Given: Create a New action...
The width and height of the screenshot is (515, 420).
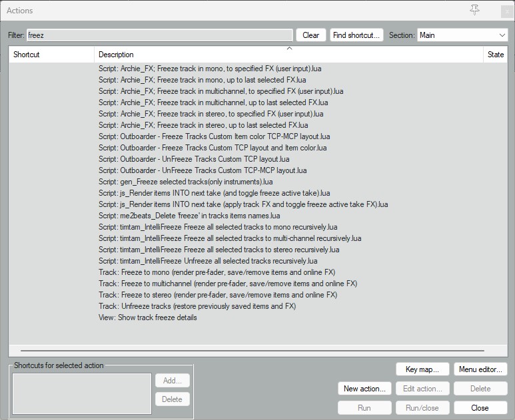Looking at the screenshot, I should [364, 389].
